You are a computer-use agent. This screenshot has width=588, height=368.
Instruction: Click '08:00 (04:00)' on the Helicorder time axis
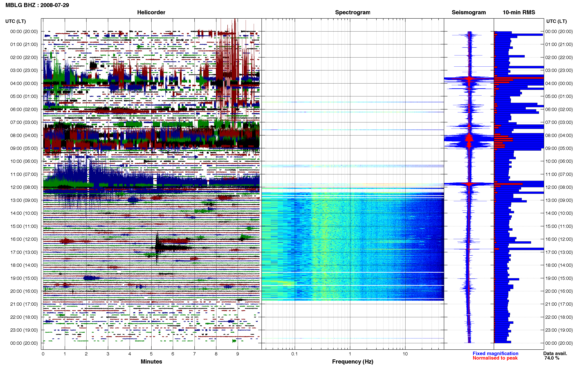click(24, 135)
